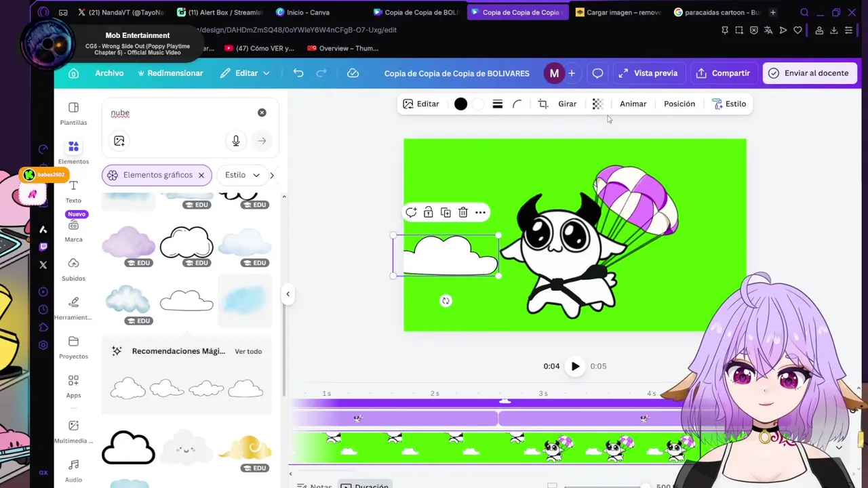The width and height of the screenshot is (868, 488).
Task: Open Herramientas panel in sidebar
Action: 73,308
